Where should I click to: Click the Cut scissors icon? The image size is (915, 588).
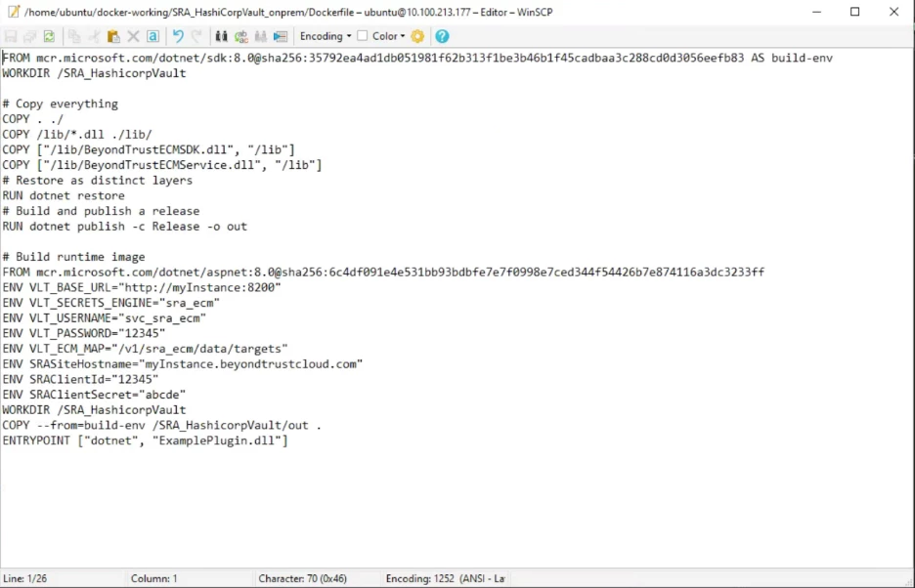pyautogui.click(x=94, y=36)
